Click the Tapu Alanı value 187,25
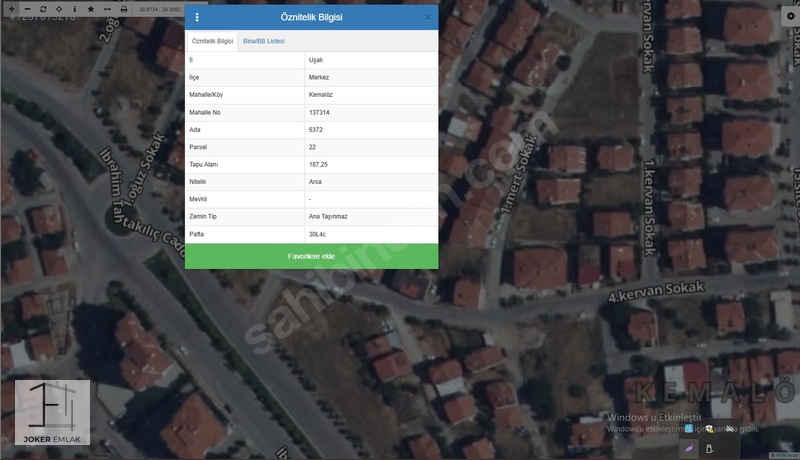 point(320,163)
